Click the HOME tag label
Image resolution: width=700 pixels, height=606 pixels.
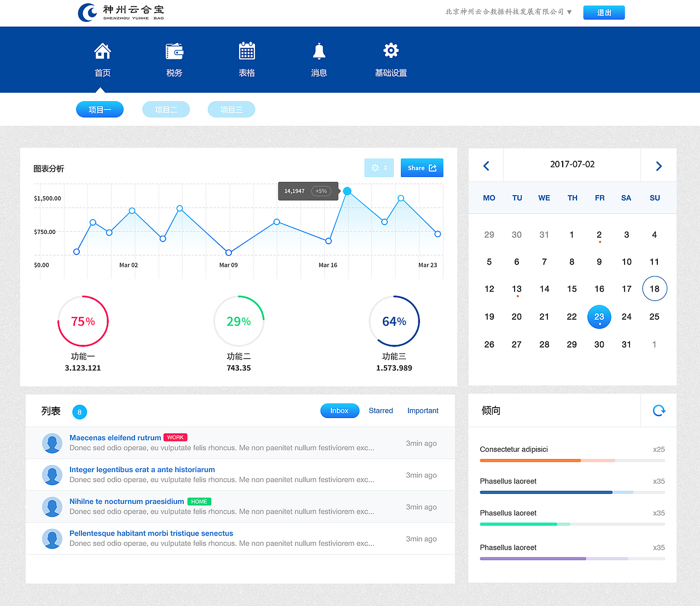(x=199, y=502)
